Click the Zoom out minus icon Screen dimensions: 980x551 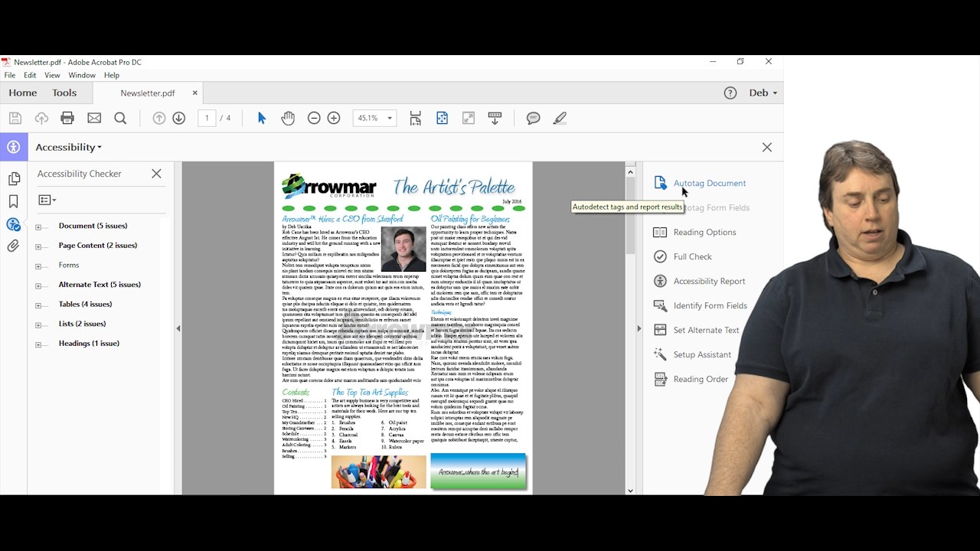(314, 118)
